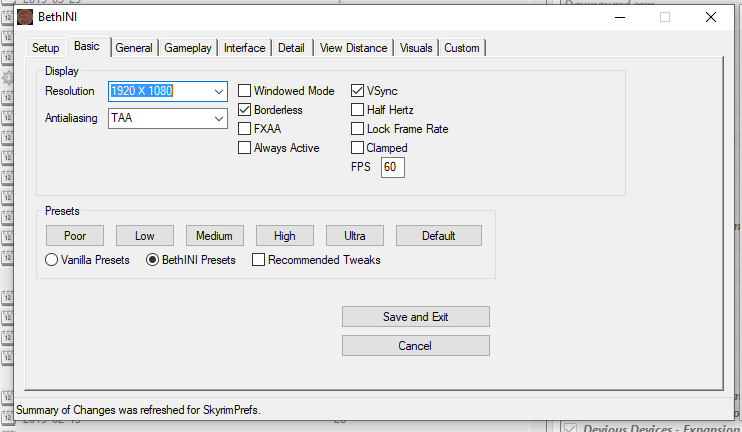Apply the Medium preset
The height and width of the screenshot is (432, 742).
point(214,236)
